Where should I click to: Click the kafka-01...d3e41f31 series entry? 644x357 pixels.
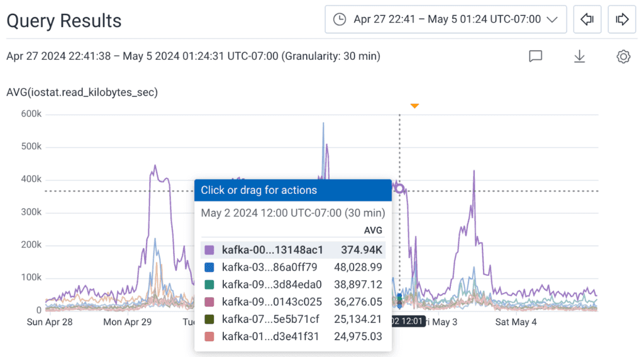(x=292, y=336)
